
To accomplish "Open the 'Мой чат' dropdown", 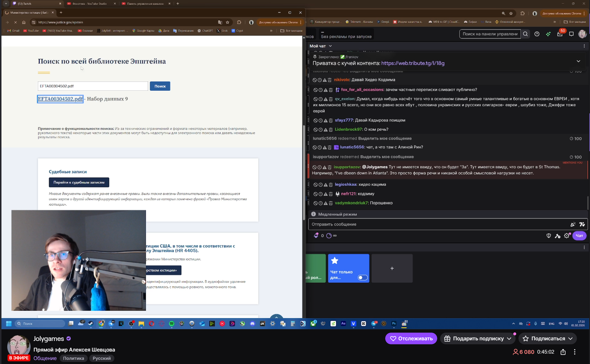I will (x=321, y=46).
